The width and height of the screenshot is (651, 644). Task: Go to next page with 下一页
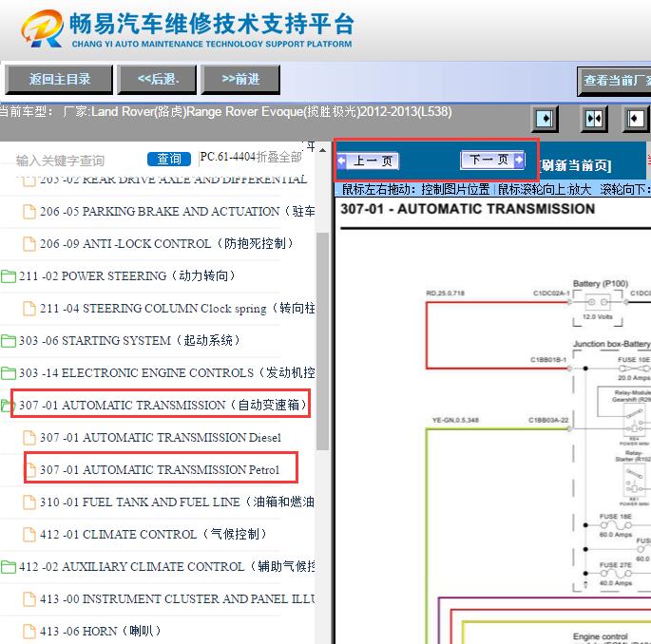click(492, 160)
